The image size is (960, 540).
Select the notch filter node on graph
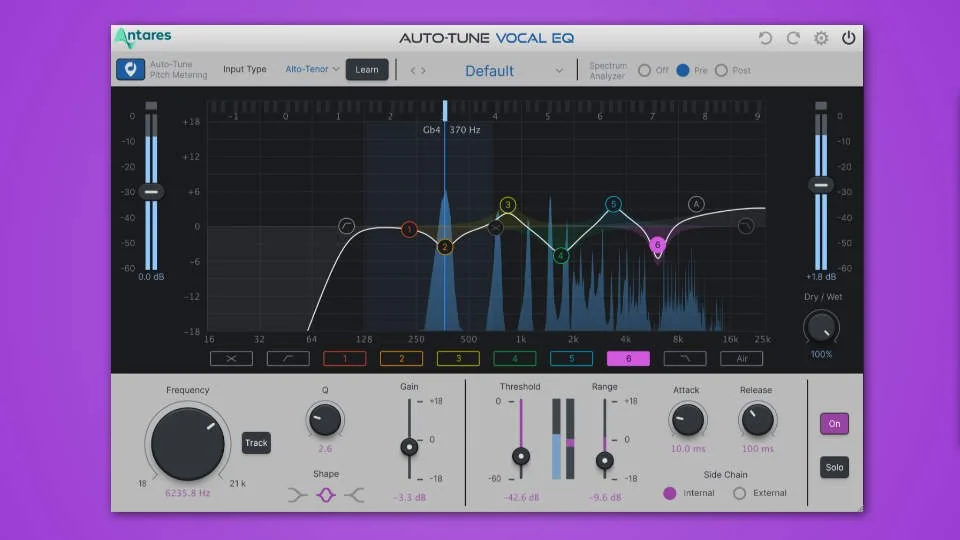(495, 228)
